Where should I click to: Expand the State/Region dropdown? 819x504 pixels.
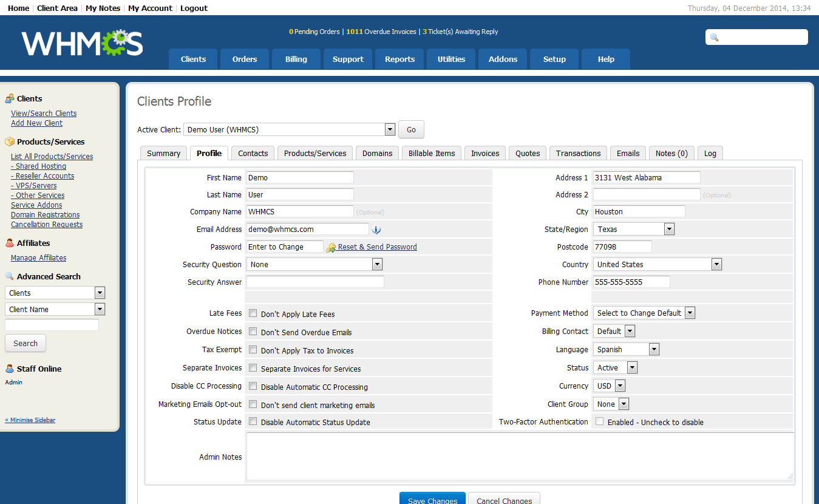tap(634, 230)
